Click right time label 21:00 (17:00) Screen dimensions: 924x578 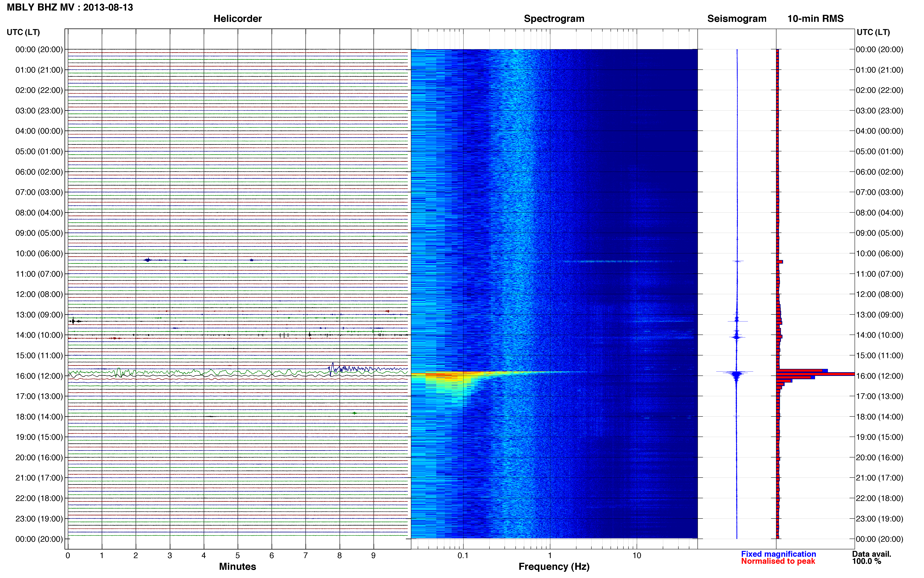[879, 478]
